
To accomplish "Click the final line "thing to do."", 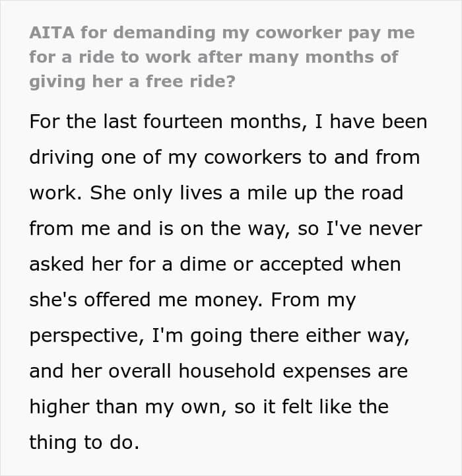I will 84,442.
